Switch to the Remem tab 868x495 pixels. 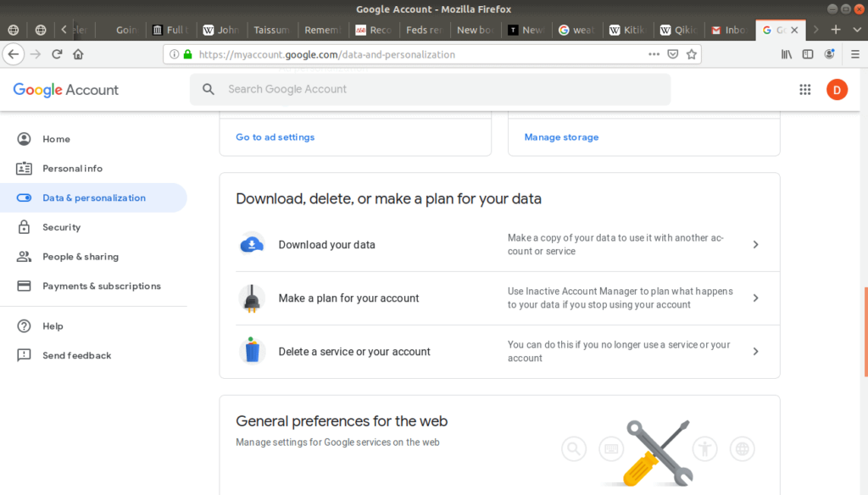pyautogui.click(x=322, y=30)
